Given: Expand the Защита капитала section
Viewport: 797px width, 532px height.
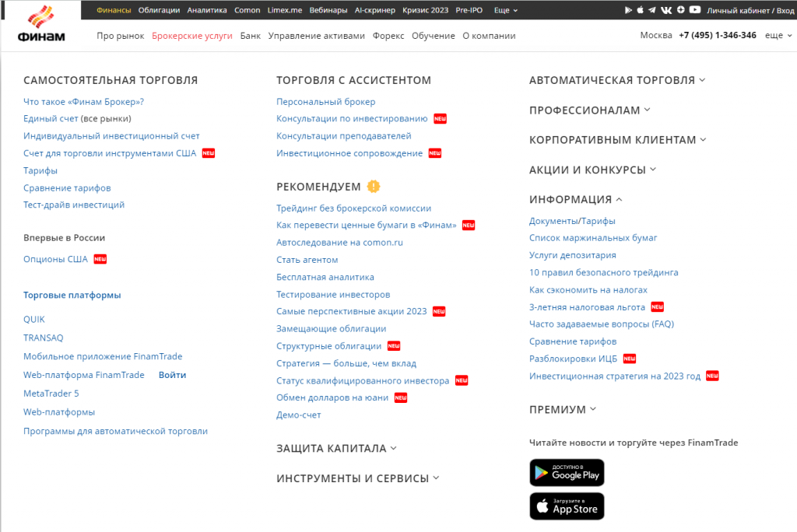Looking at the screenshot, I should click(336, 449).
